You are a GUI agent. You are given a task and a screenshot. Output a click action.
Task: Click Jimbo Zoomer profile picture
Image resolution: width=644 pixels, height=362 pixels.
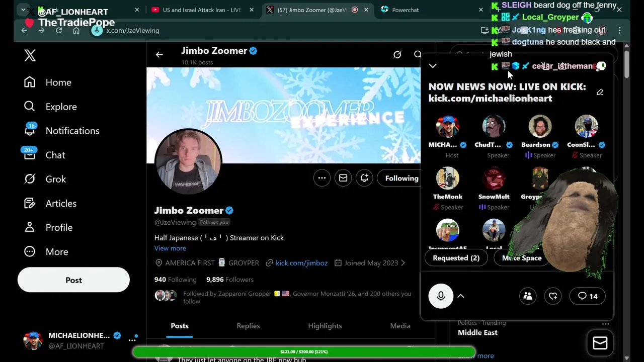(x=188, y=162)
